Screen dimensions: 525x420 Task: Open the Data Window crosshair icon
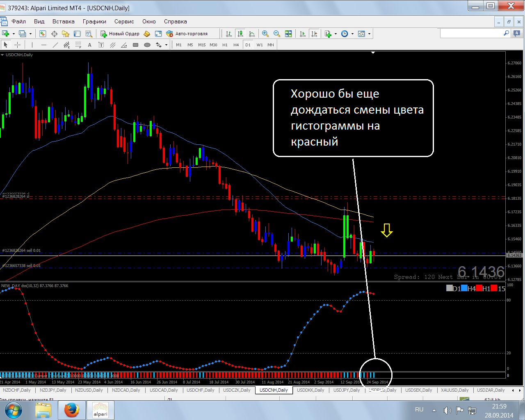click(x=54, y=34)
